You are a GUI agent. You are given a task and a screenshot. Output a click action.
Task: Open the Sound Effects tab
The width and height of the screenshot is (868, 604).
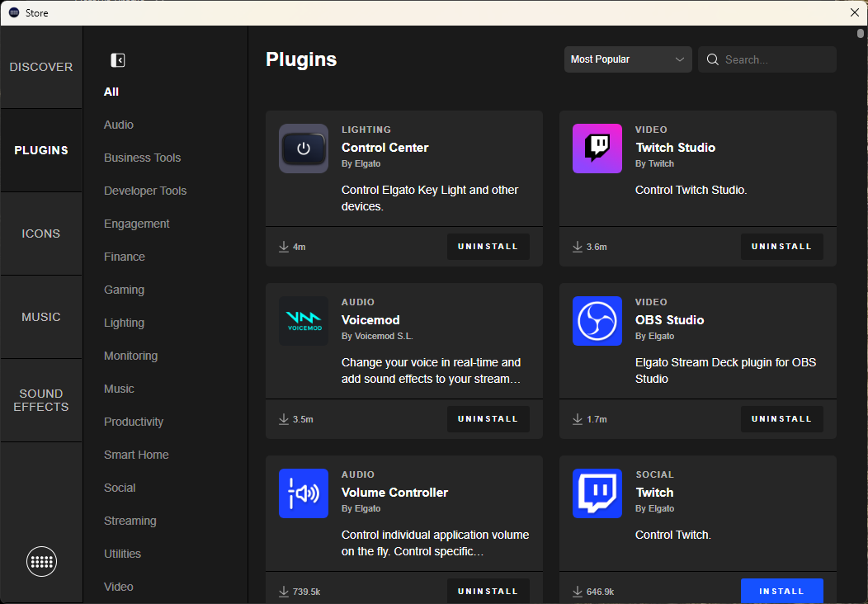pyautogui.click(x=41, y=400)
